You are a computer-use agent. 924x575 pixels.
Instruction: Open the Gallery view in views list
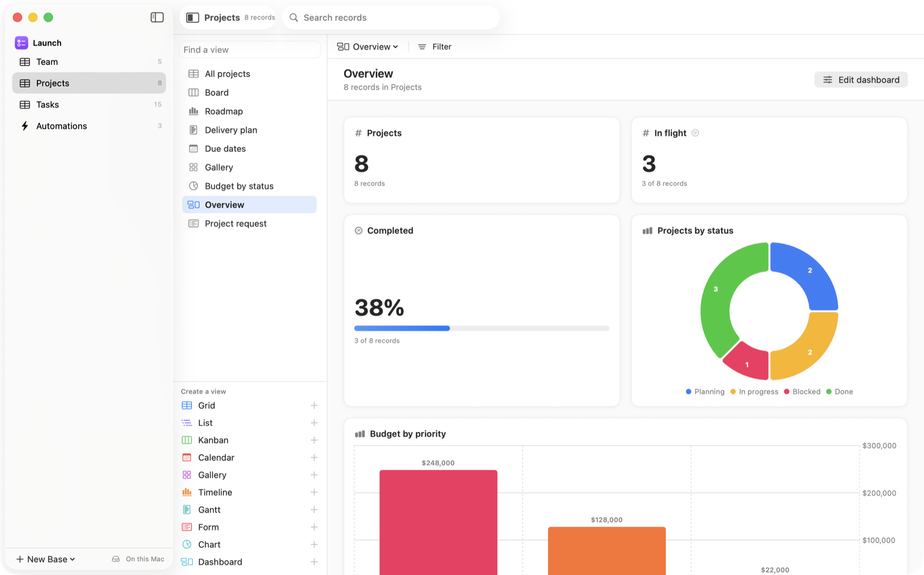tap(249, 167)
